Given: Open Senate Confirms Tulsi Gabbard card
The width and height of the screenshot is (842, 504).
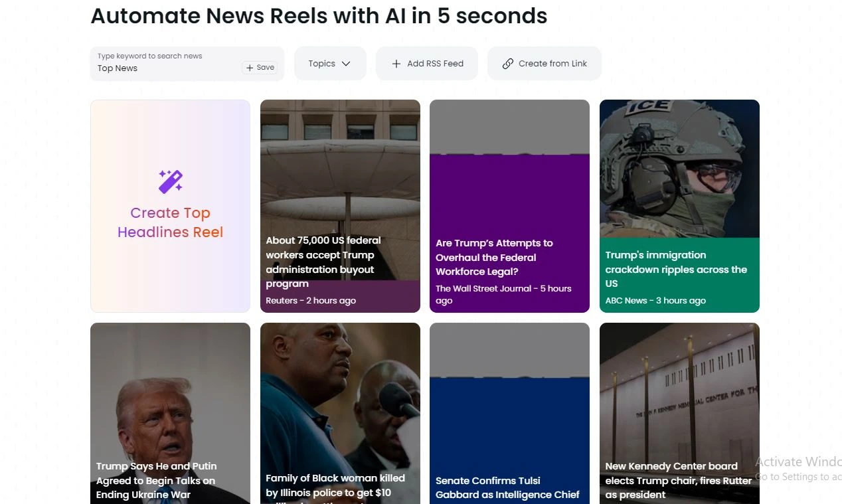Looking at the screenshot, I should pos(509,413).
